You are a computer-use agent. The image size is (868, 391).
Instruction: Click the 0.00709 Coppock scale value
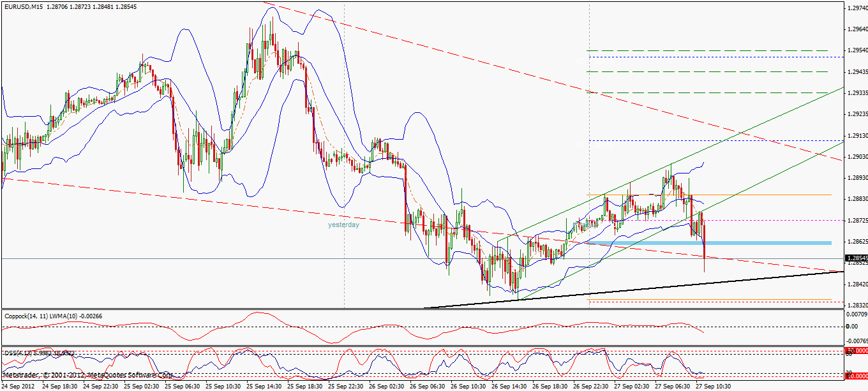[x=855, y=315]
